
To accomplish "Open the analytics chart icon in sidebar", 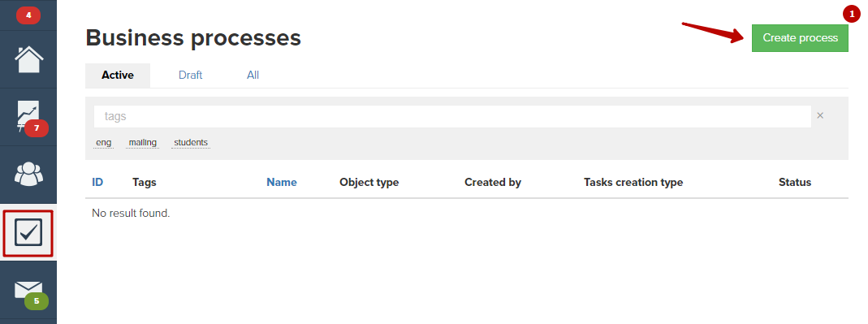I will (28, 117).
